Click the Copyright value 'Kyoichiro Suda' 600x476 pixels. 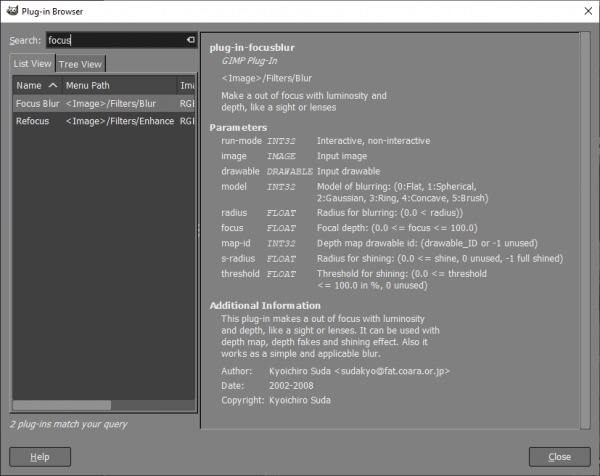click(300, 400)
